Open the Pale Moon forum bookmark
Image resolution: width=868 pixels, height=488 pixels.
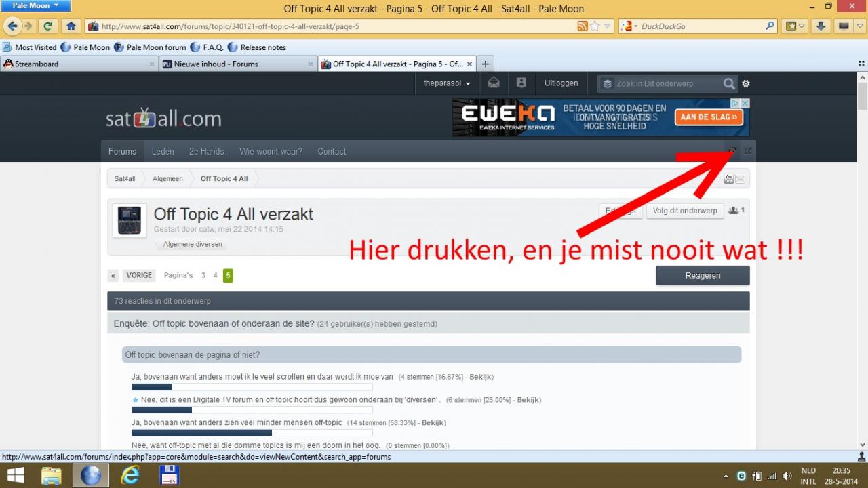click(150, 47)
